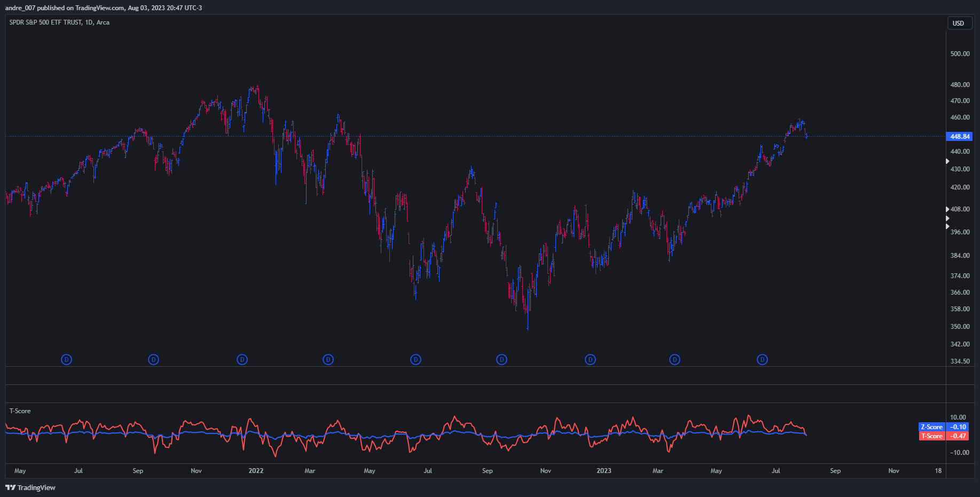Click the dividend marker near December 2022
The image size is (980, 497).
(x=590, y=360)
